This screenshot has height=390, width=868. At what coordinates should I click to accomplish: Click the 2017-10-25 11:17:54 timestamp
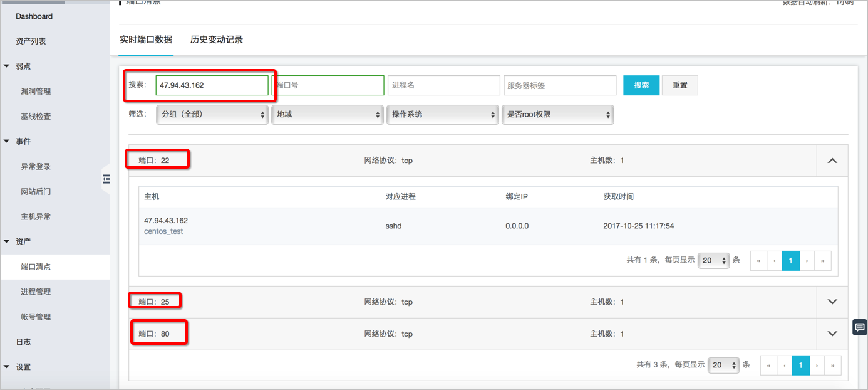point(639,226)
